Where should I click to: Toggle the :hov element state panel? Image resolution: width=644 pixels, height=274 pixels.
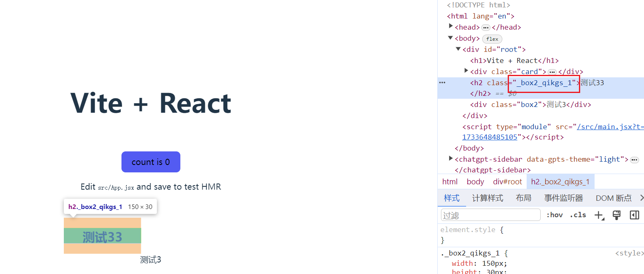pyautogui.click(x=554, y=215)
